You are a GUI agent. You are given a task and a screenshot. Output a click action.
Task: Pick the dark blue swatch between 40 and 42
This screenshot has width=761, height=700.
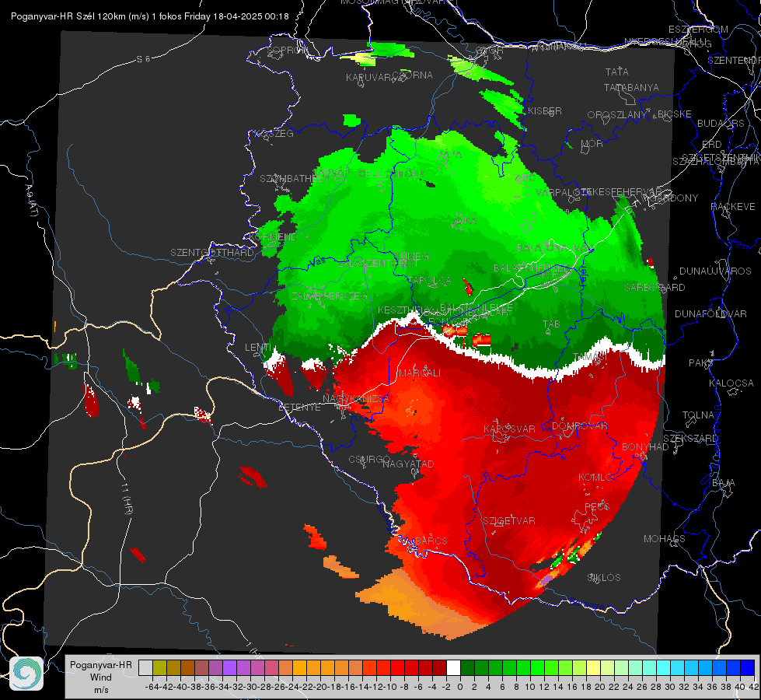[747, 668]
